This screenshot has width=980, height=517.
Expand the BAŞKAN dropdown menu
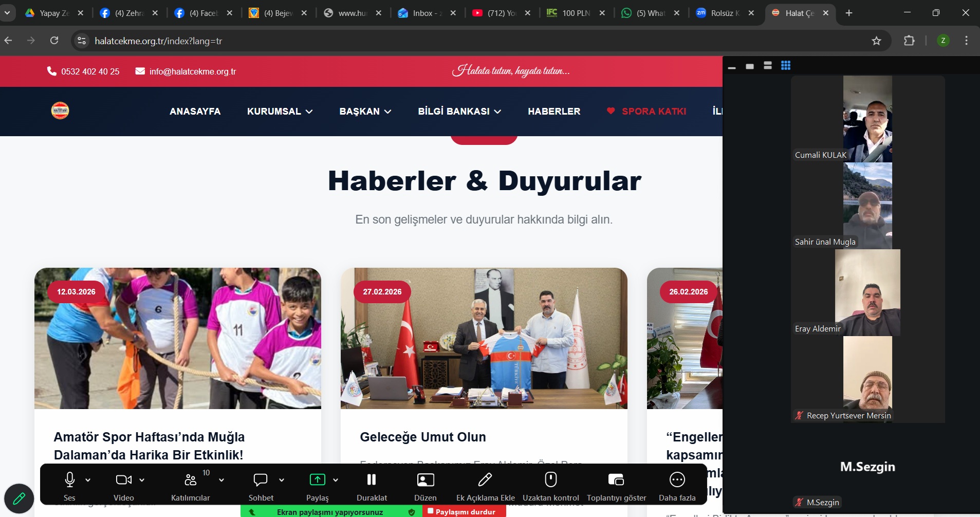(x=365, y=112)
